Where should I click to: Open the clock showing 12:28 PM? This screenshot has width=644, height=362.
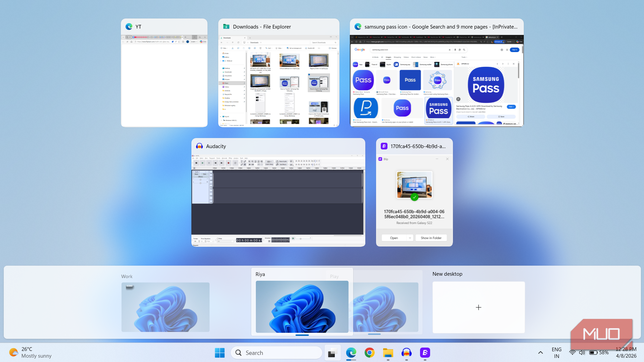pyautogui.click(x=626, y=353)
